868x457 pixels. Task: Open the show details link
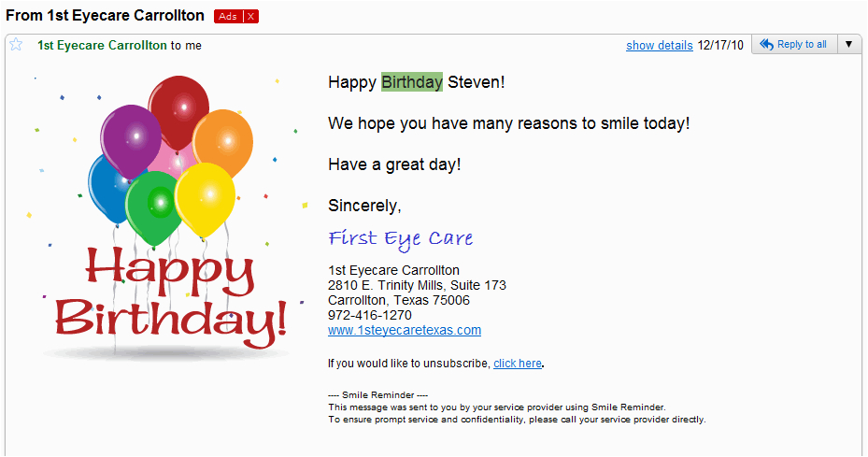pos(660,46)
